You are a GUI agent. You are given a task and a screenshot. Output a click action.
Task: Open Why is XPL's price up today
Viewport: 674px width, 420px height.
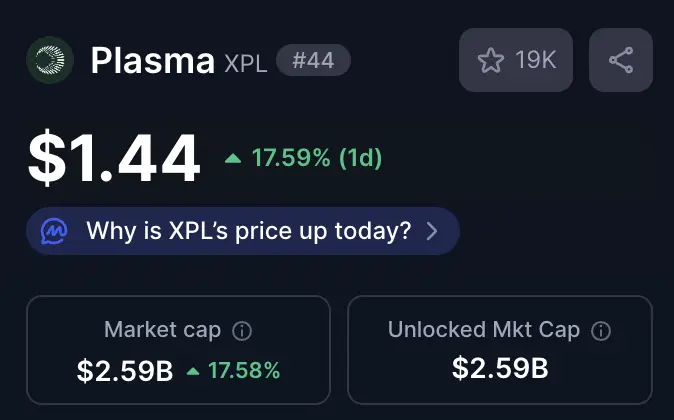(x=243, y=231)
